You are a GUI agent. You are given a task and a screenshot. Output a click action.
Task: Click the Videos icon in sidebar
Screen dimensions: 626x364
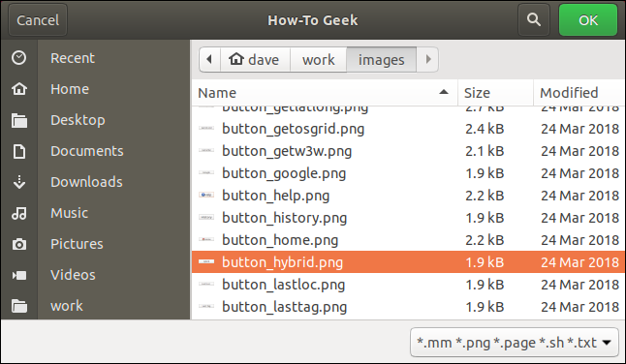[18, 275]
